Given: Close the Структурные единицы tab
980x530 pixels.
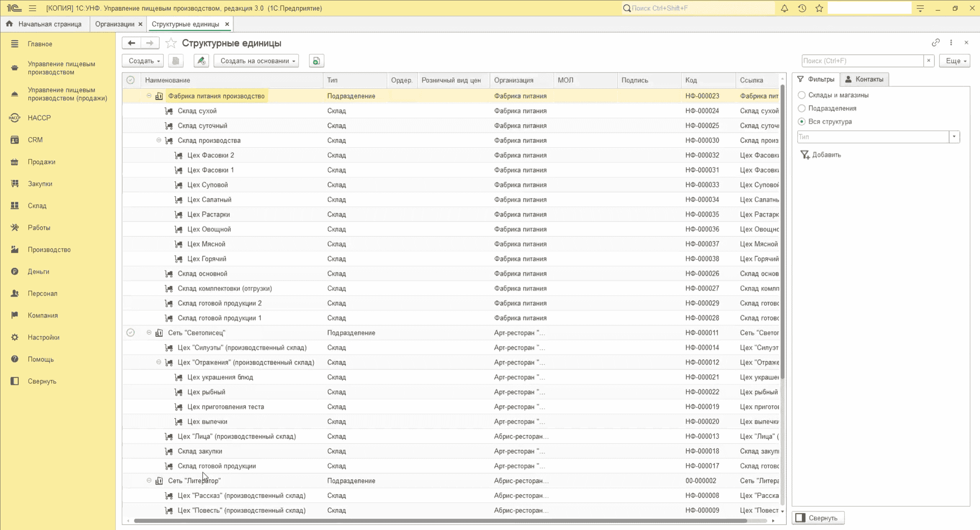Looking at the screenshot, I should (227, 24).
